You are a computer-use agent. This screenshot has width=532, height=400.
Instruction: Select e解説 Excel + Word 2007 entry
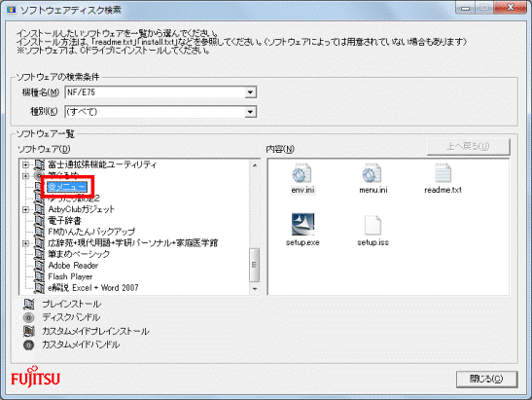pos(93,288)
